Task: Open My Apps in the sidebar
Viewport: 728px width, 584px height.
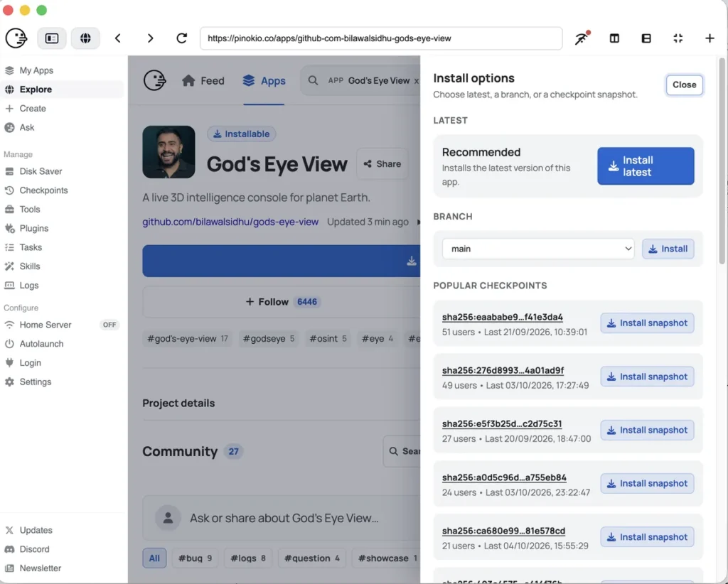Action: 62,70
